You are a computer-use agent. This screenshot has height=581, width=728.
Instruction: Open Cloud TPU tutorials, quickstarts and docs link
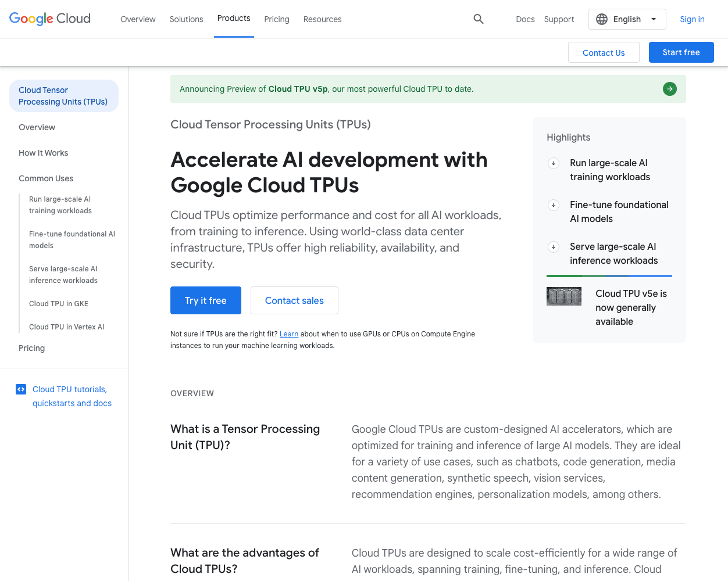[x=72, y=396]
